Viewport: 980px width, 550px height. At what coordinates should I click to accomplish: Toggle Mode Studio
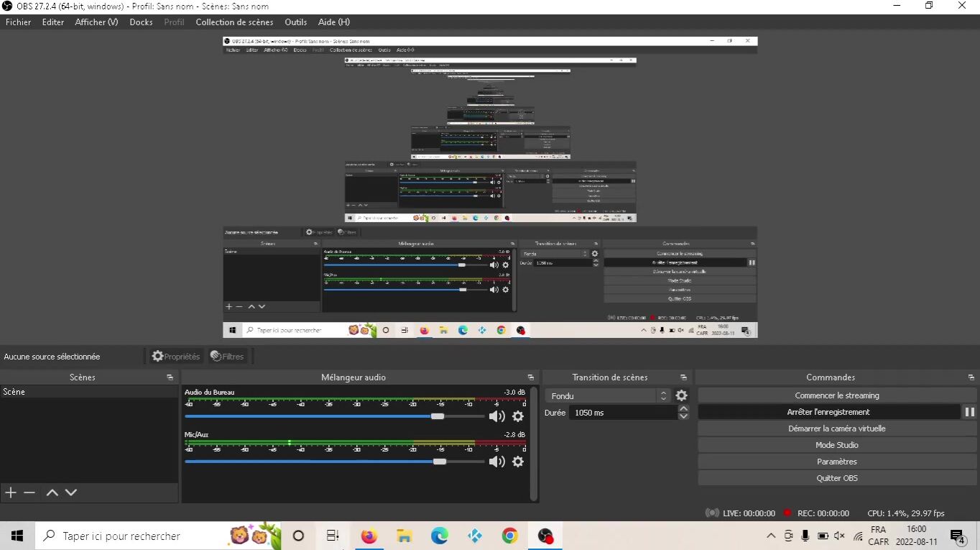tap(836, 445)
